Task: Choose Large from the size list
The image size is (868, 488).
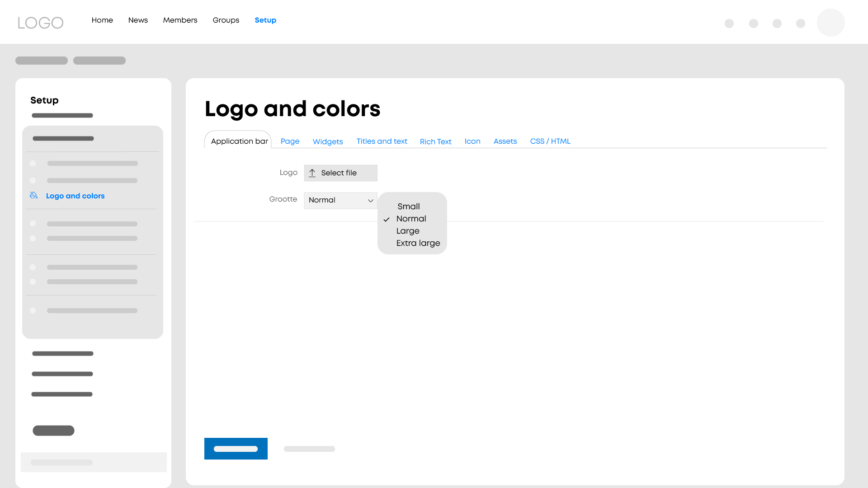Action: 408,231
